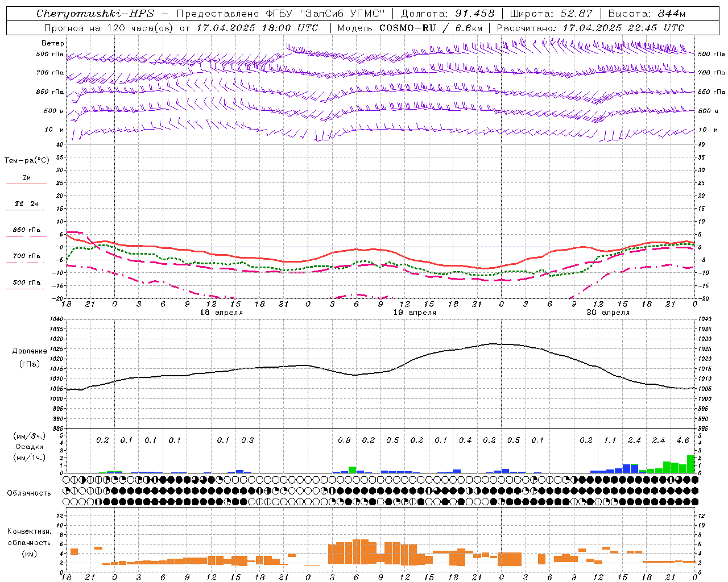
Task: Select the Осадки precipitation label
Action: [x=29, y=447]
